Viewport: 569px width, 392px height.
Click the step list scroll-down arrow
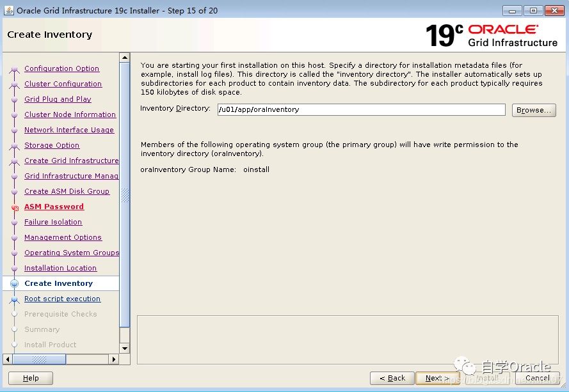(124, 349)
